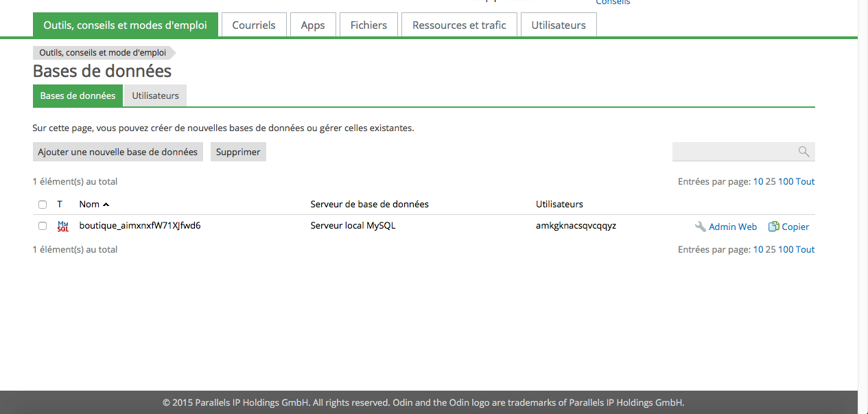Click the Copier copy icon
The width and height of the screenshot is (868, 414).
click(x=773, y=227)
